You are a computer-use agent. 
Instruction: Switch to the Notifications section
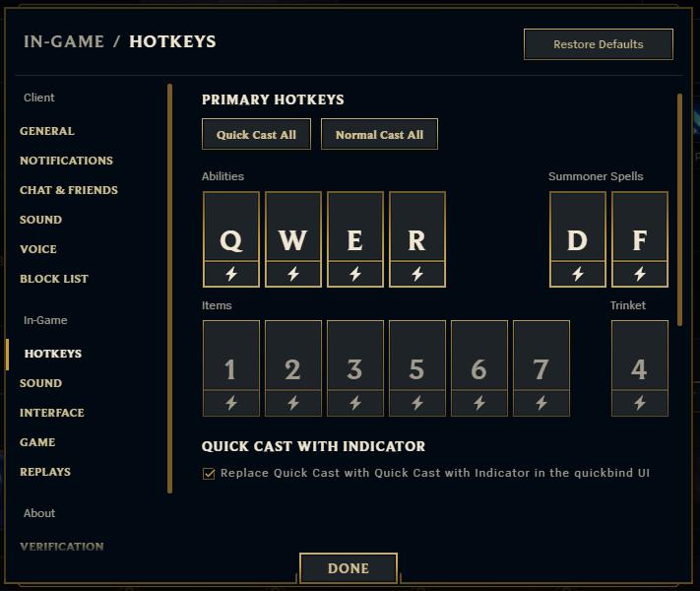67,161
